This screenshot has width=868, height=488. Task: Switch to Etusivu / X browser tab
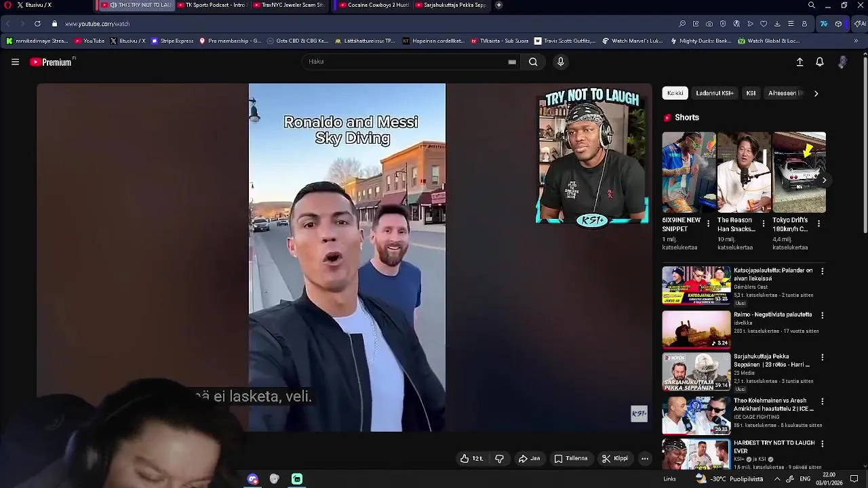tap(35, 5)
